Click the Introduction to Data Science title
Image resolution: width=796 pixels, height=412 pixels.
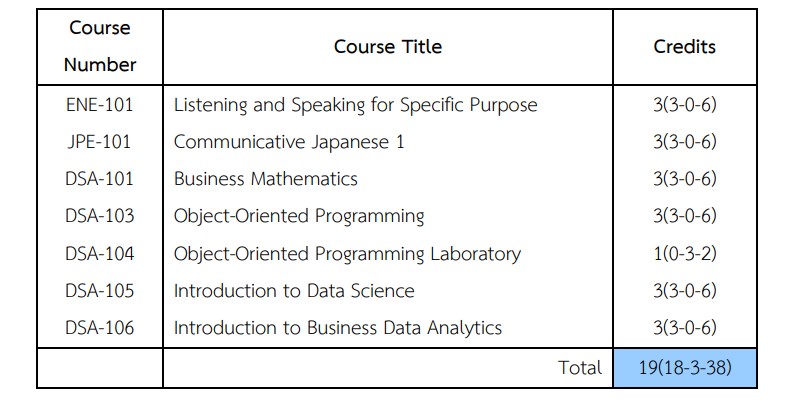tap(294, 290)
